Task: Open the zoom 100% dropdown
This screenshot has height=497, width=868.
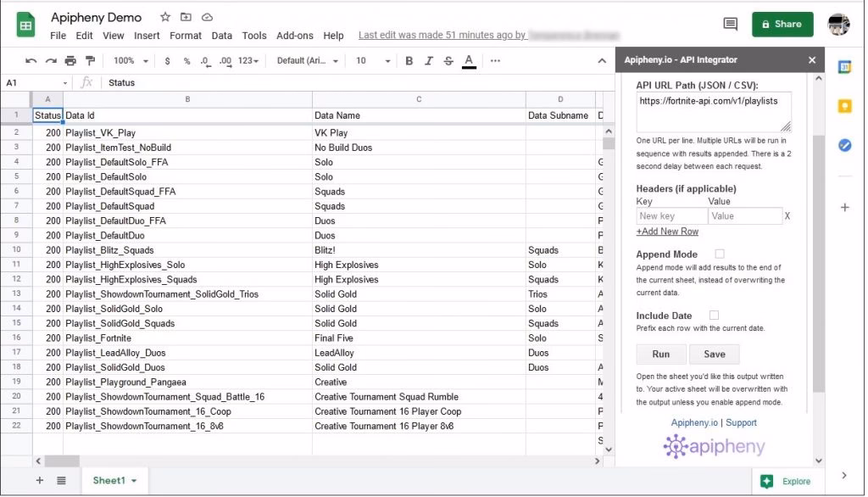Action: [x=131, y=61]
